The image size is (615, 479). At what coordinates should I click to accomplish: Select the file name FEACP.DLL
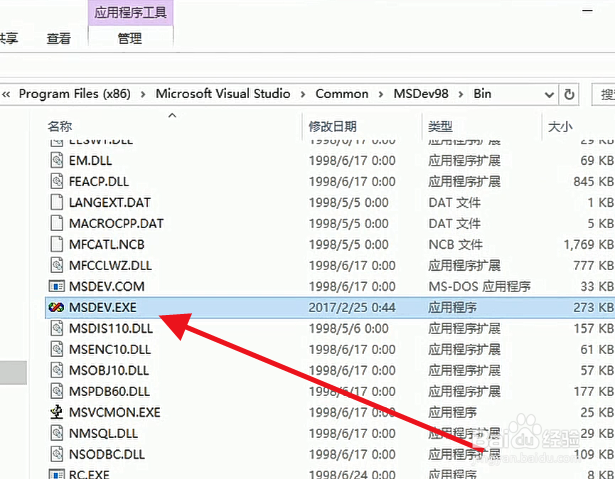[99, 181]
